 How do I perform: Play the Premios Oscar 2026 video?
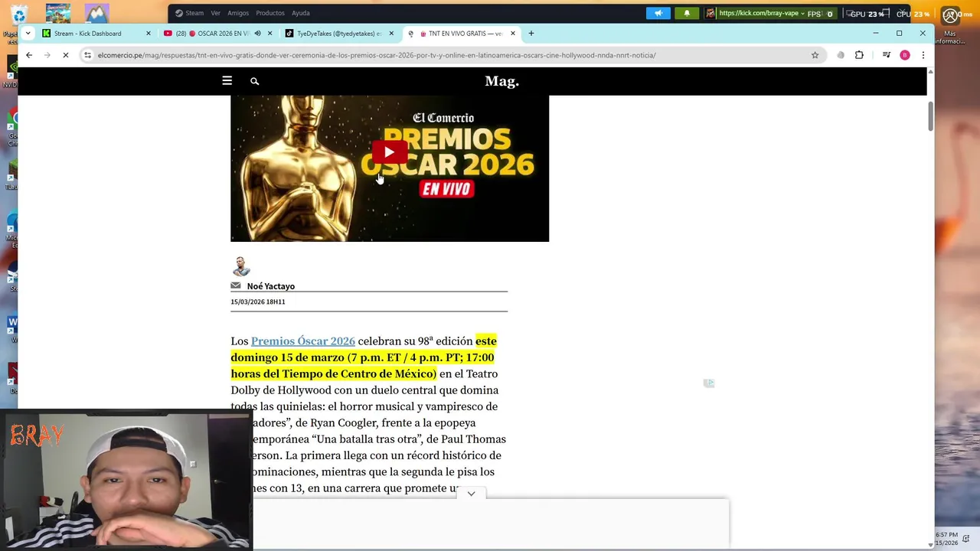coord(389,152)
